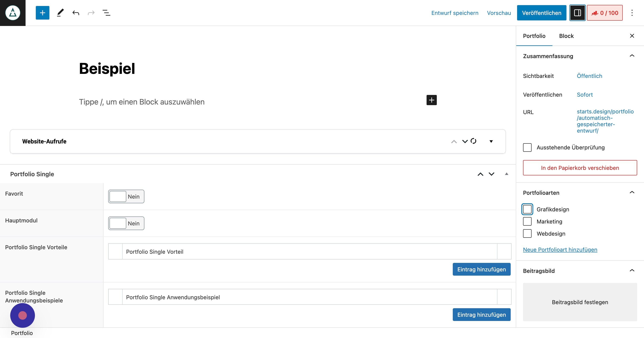This screenshot has width=644, height=338.
Task: Click the purple floating record button
Action: point(23,315)
